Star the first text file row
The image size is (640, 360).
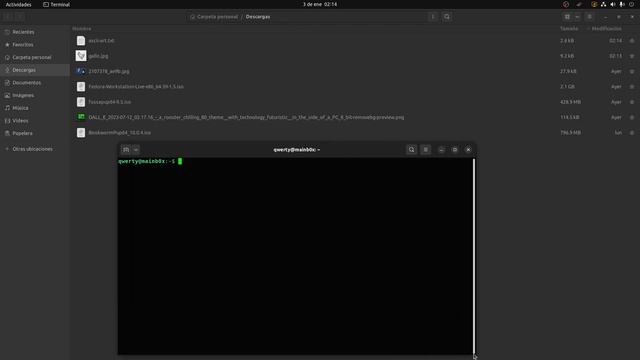632,40
